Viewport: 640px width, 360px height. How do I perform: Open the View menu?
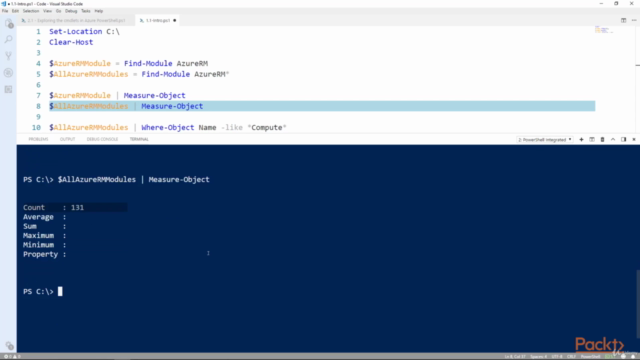(x=47, y=11)
